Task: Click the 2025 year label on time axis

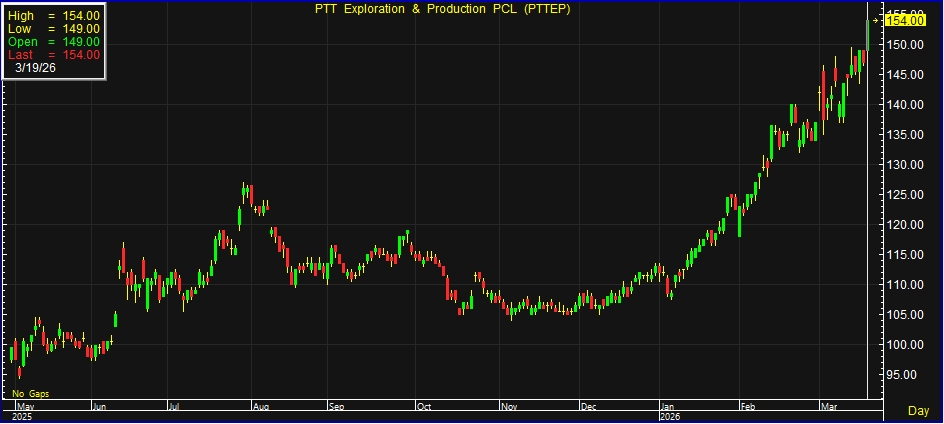Action: (x=22, y=416)
